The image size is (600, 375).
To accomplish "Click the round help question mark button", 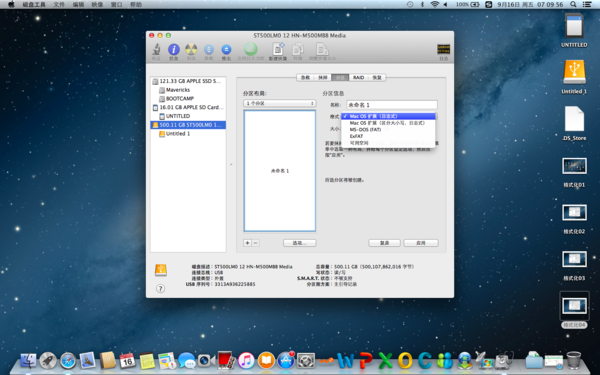I will 161,289.
